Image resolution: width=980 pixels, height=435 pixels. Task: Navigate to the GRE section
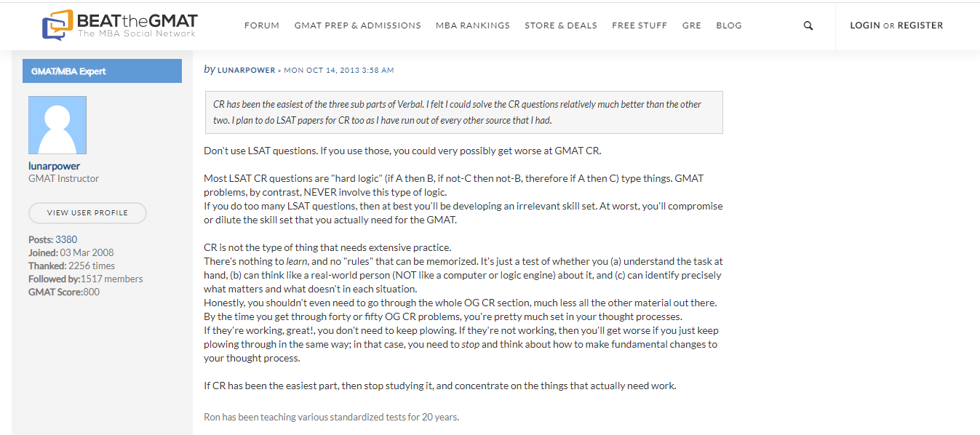(692, 25)
